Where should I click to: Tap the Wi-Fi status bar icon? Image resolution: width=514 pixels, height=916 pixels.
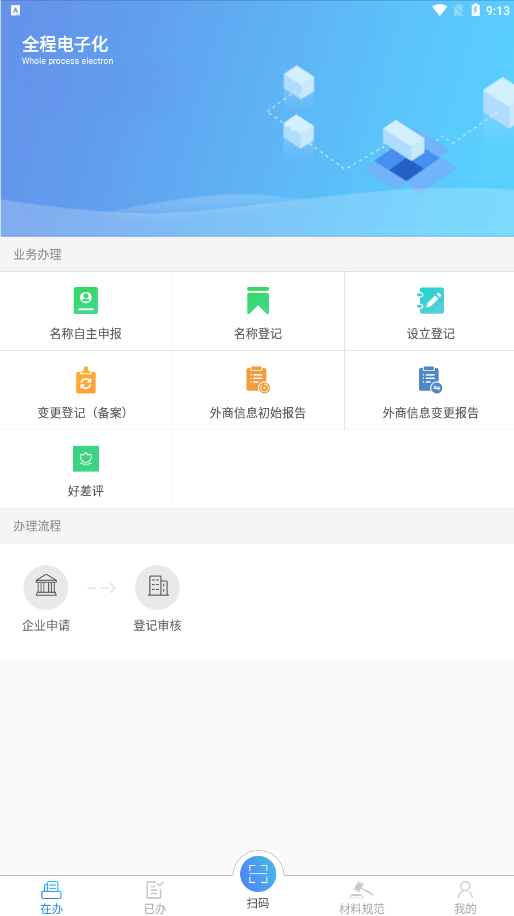439,10
